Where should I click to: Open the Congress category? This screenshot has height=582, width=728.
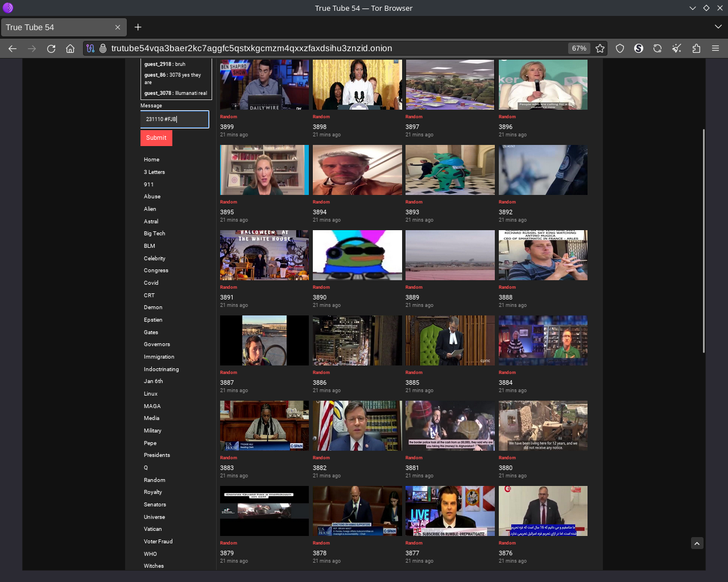pyautogui.click(x=156, y=271)
